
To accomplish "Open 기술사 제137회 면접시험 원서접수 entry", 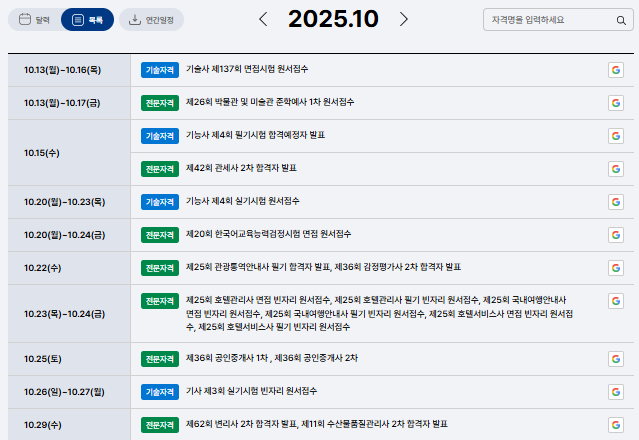I will [247, 69].
